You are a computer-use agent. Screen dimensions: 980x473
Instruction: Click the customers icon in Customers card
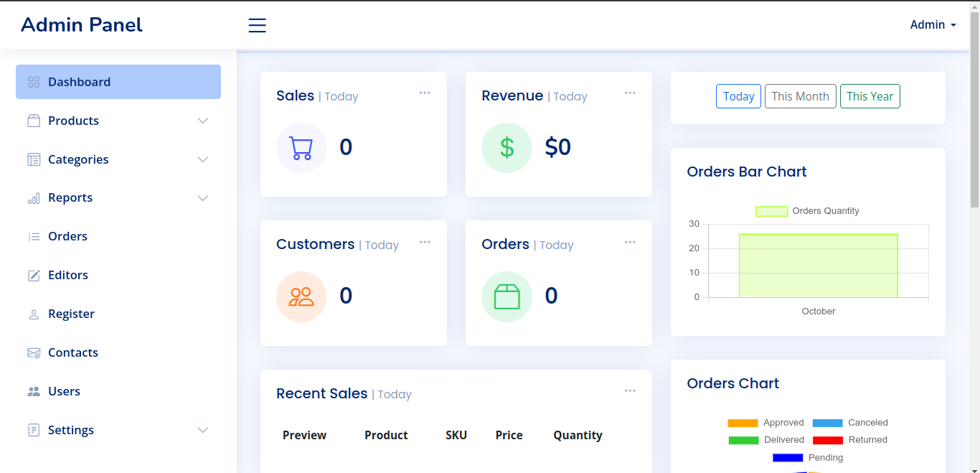pos(301,296)
